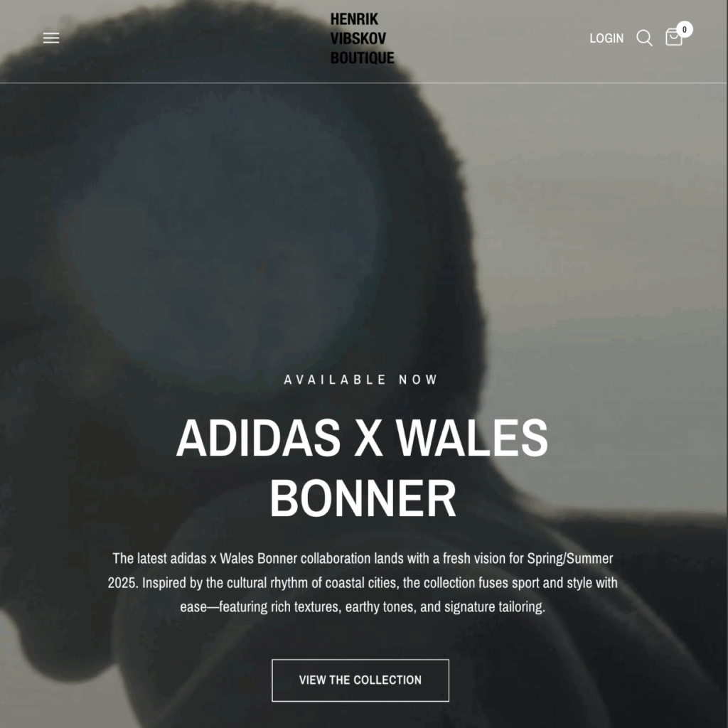Click the AVAILABLE NOW subheading text
The width and height of the screenshot is (728, 728).
point(360,380)
